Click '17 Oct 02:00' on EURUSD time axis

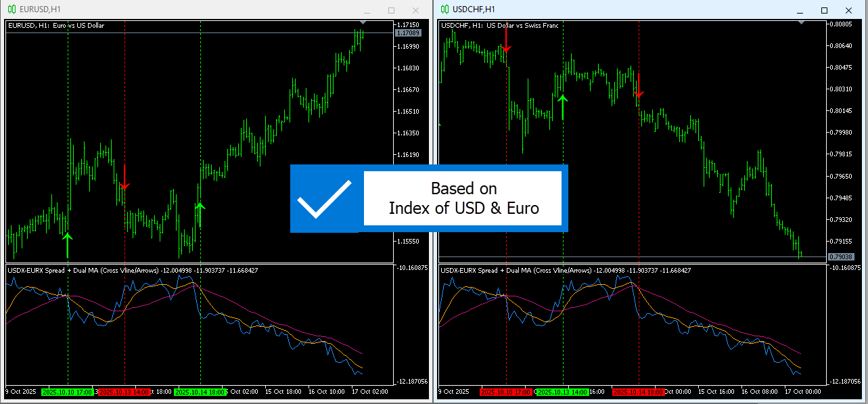371,392
